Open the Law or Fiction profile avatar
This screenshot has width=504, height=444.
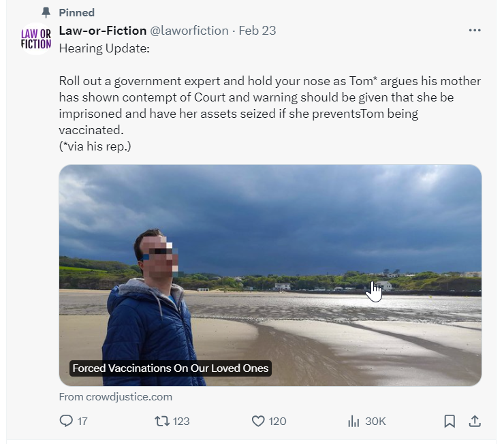coord(36,39)
